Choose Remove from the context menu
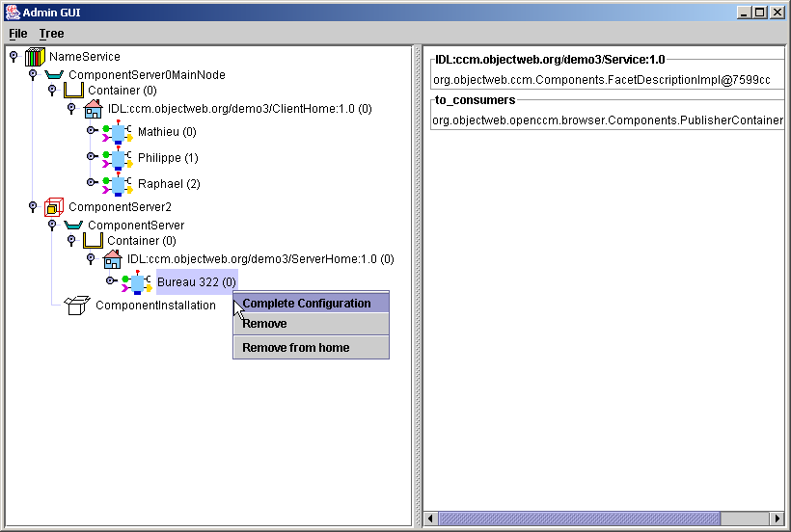Screen dimensions: 791x532 [311, 324]
